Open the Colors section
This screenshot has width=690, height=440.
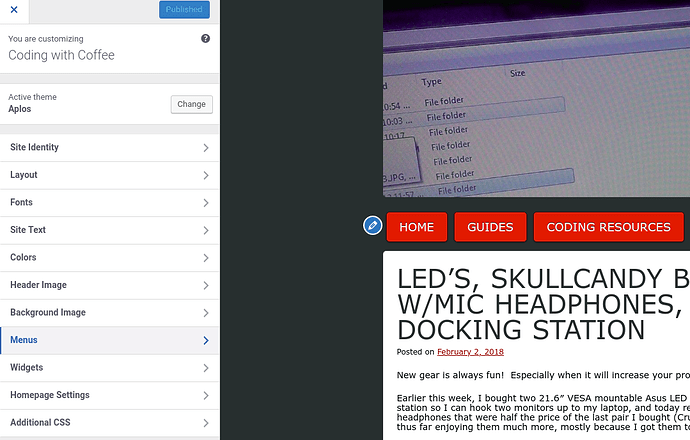tap(110, 257)
